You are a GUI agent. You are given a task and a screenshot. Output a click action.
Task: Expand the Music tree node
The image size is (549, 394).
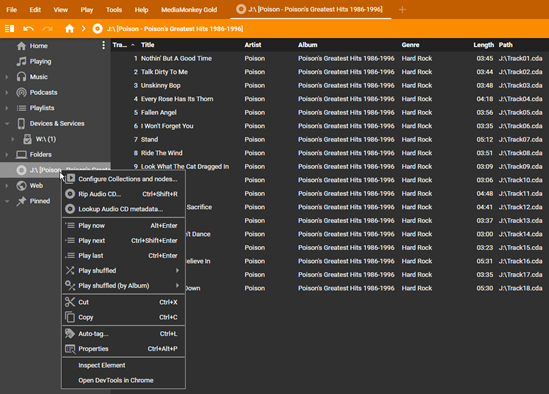click(7, 77)
